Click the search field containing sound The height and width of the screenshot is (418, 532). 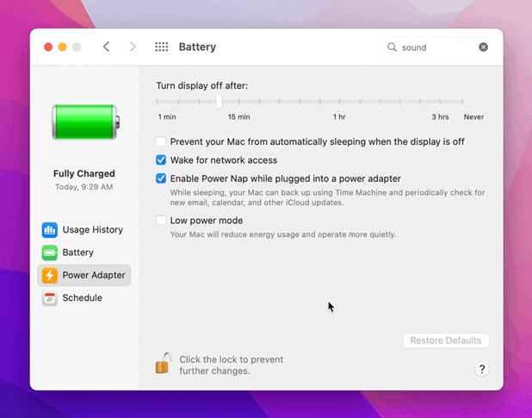pyautogui.click(x=437, y=47)
